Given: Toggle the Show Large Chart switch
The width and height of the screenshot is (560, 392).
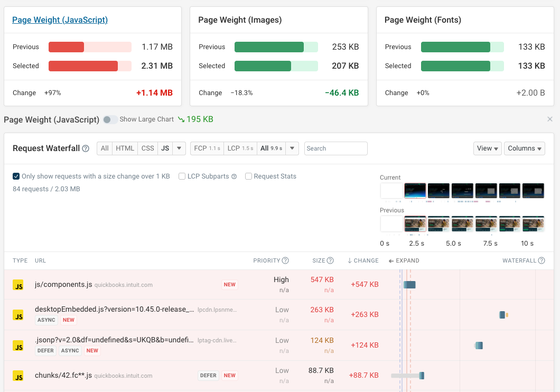Looking at the screenshot, I should pos(110,119).
